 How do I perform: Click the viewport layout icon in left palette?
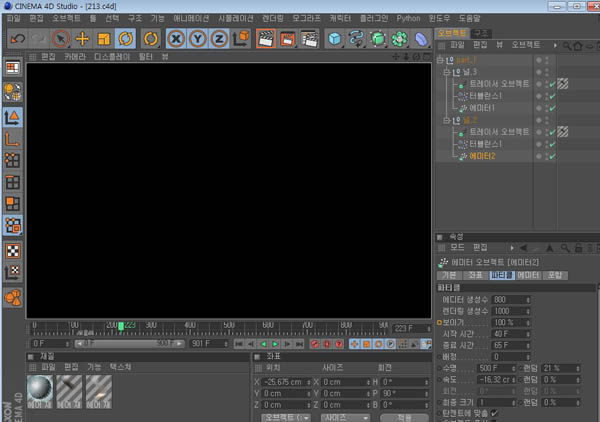click(13, 68)
